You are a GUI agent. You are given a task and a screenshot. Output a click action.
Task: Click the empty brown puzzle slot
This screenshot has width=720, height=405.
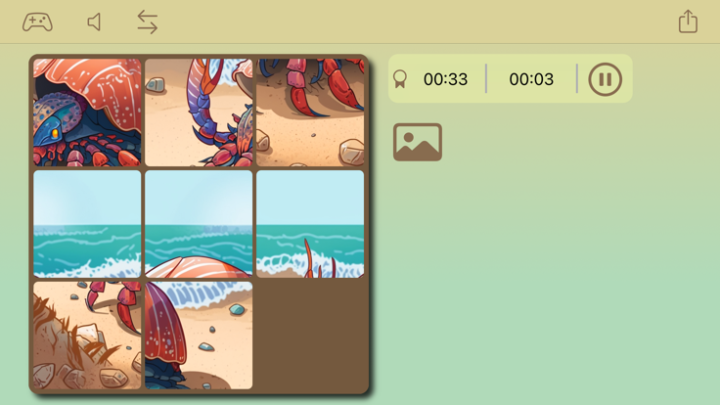pyautogui.click(x=310, y=335)
